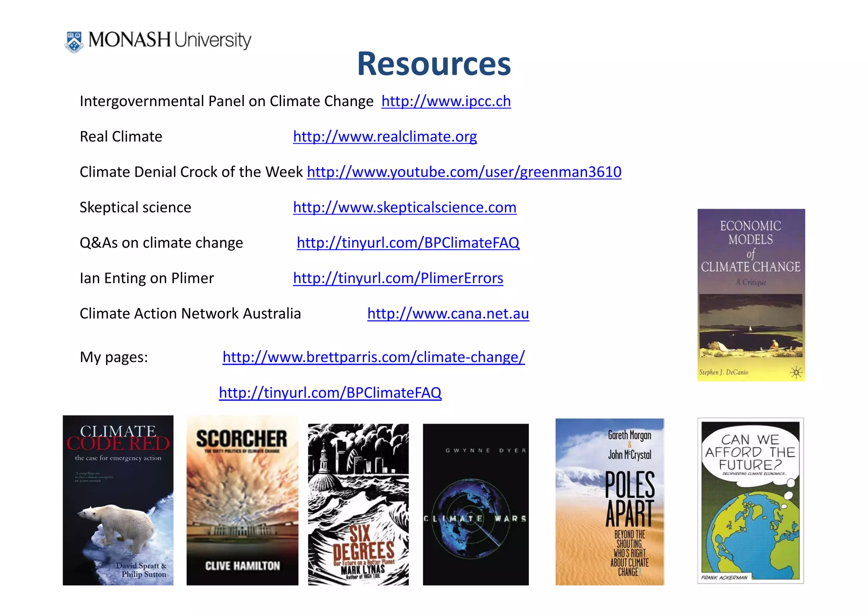The width and height of the screenshot is (868, 614).
Task: Open the realclimate.org link
Action: (385, 137)
